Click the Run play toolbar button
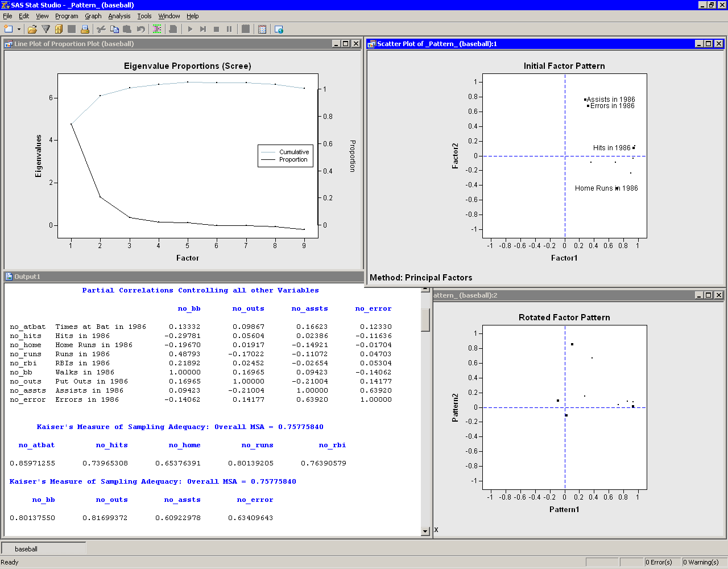 click(x=190, y=29)
